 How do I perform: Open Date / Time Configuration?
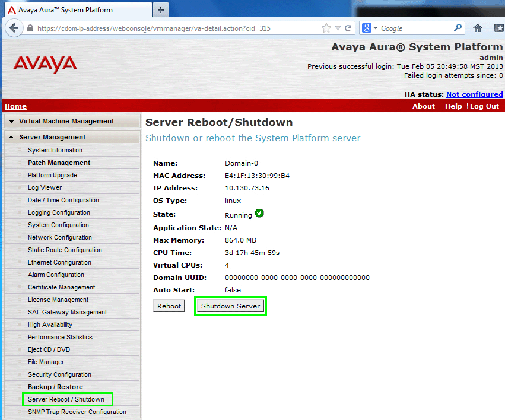point(63,200)
